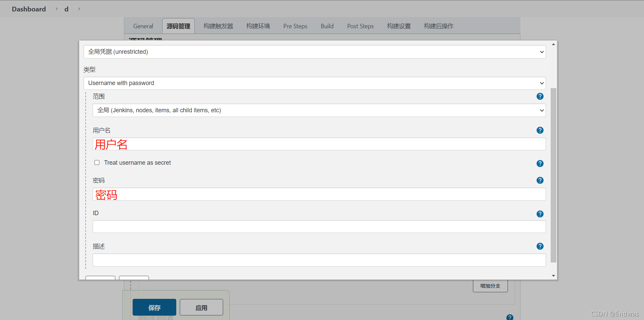Click the breadcrumb arrow after Dashboard
Viewport: 644px width, 320px height.
(56, 9)
